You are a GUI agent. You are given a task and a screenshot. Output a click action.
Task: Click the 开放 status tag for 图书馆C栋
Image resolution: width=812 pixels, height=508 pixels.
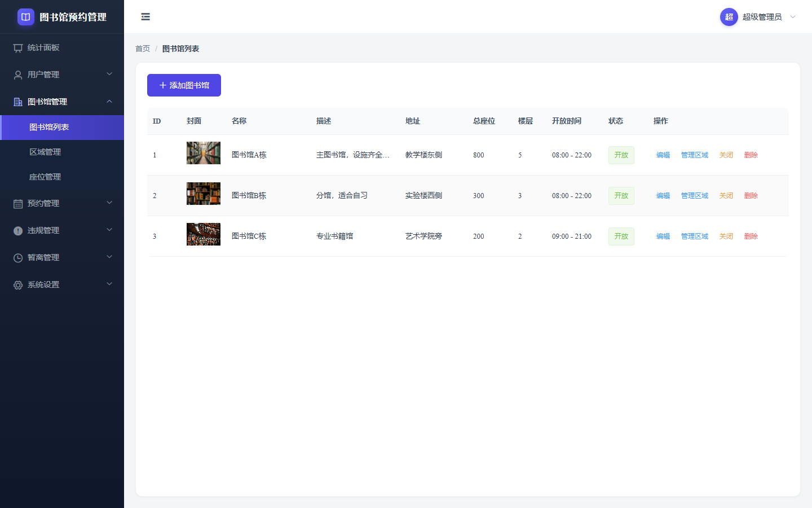pyautogui.click(x=621, y=237)
